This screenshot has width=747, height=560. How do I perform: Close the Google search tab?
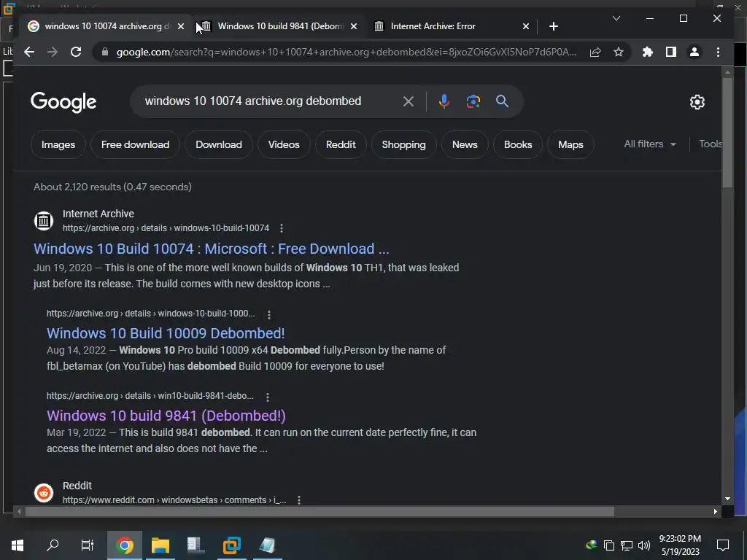181,26
